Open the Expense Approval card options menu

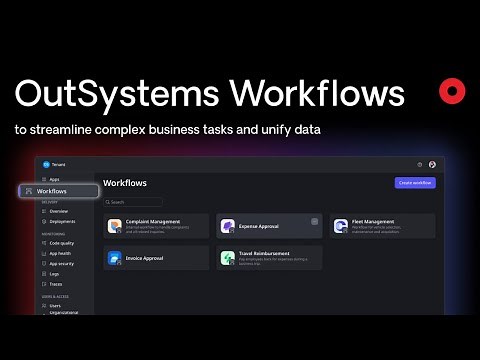pos(314,222)
